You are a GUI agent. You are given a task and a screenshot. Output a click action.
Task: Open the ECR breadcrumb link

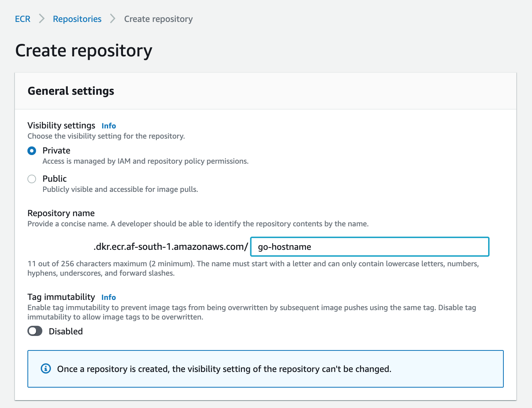tap(22, 19)
